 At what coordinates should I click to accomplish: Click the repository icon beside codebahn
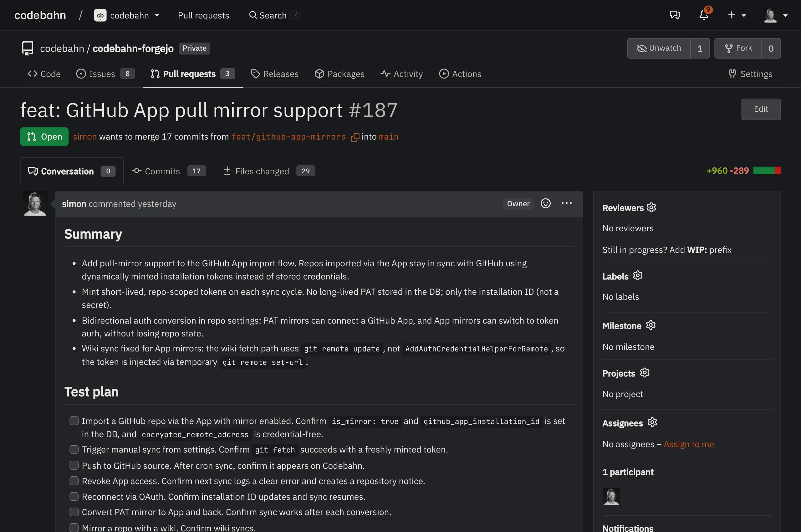[28, 48]
